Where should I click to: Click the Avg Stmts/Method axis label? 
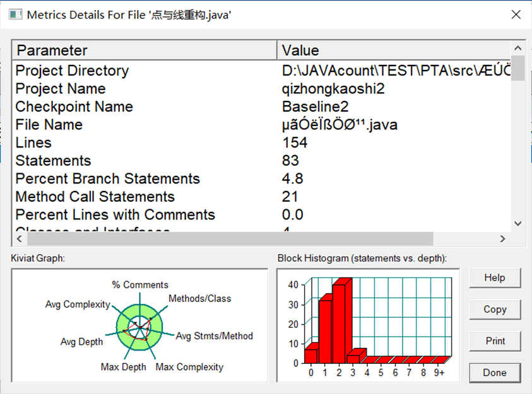tap(215, 336)
